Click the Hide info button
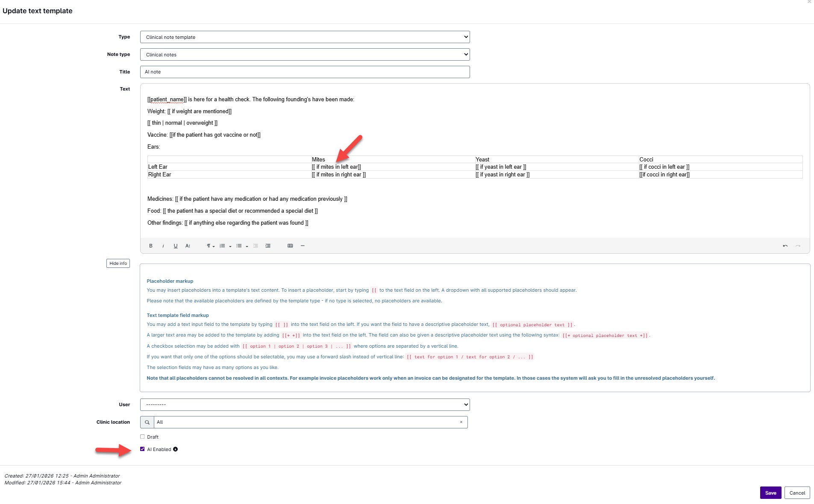Screen dimensions: 814x504 118,264
